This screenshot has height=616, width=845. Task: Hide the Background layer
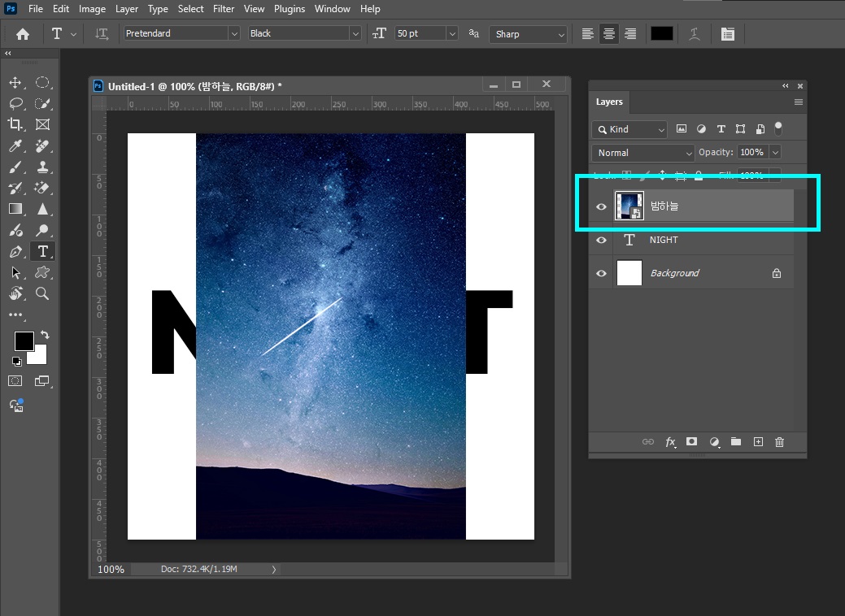pyautogui.click(x=601, y=274)
